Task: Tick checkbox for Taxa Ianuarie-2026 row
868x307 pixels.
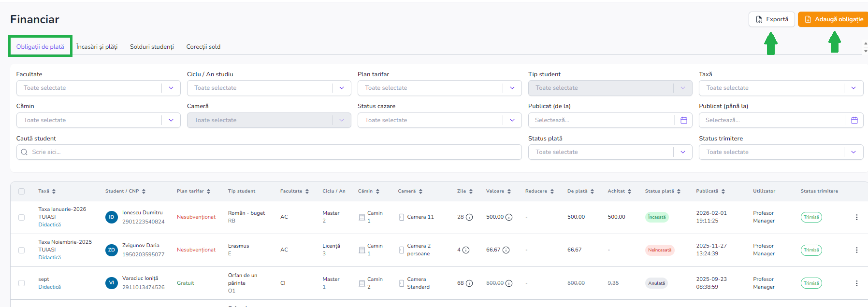Action: point(21,217)
